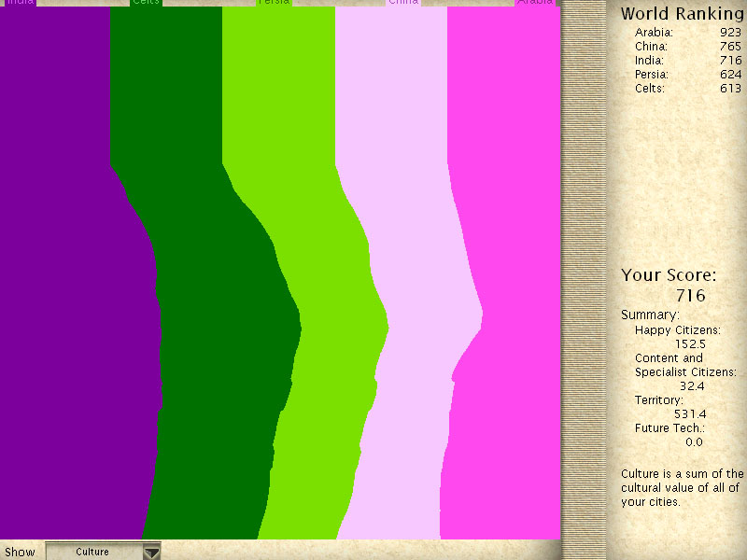Screen dimensions: 747x560
Task: Click the Culture description paragraph
Action: [682, 487]
